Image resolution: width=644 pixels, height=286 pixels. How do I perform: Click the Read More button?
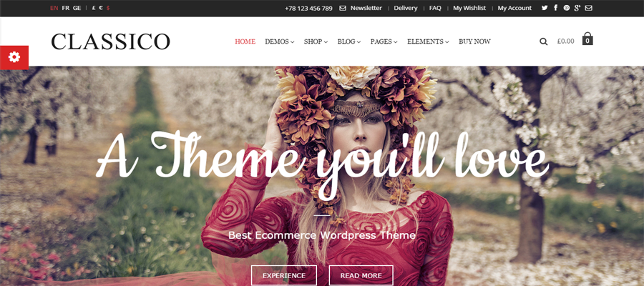click(361, 275)
